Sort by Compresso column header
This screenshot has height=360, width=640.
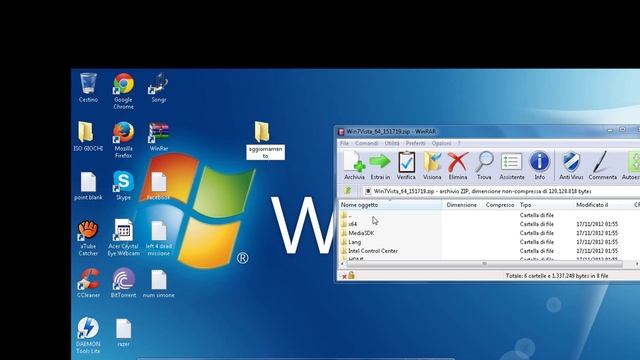click(500, 205)
